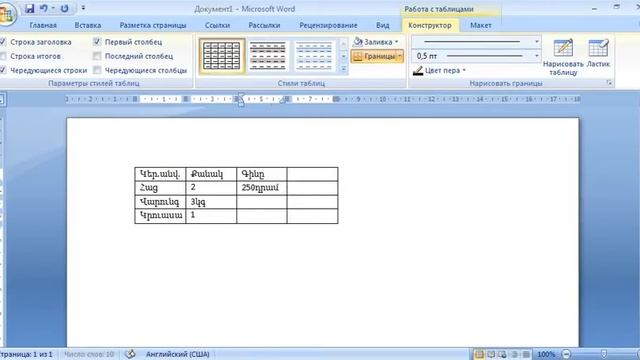The image size is (640, 360).
Task: Click the word count Число слов: 10
Action: click(89, 354)
